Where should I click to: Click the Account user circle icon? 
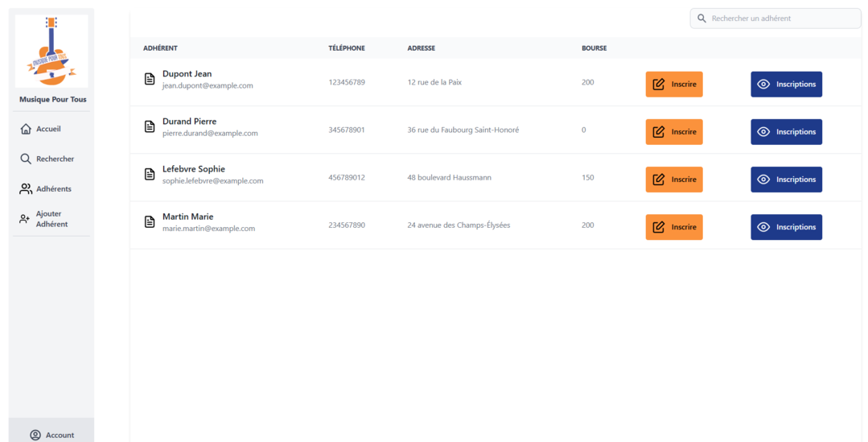(x=35, y=435)
